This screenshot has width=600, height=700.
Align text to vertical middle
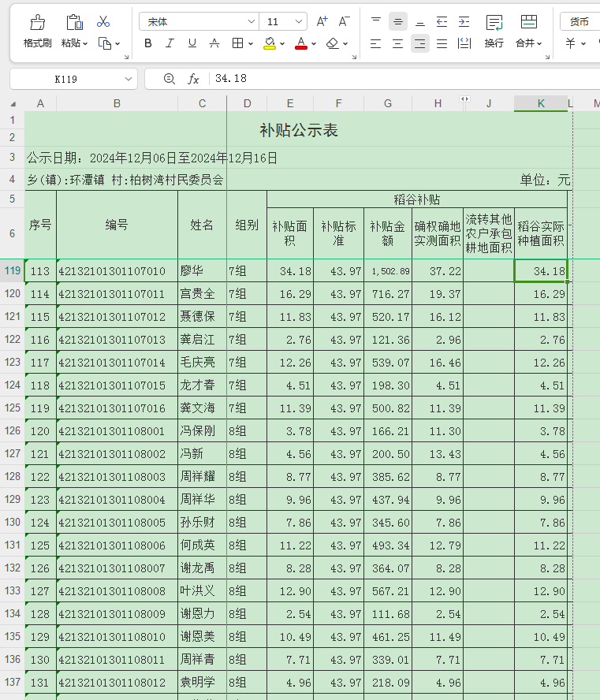point(398,21)
